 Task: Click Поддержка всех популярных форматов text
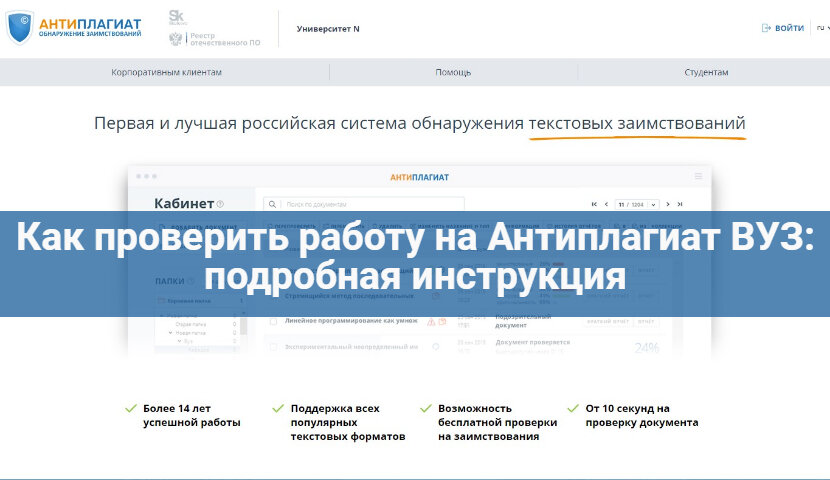[348, 422]
